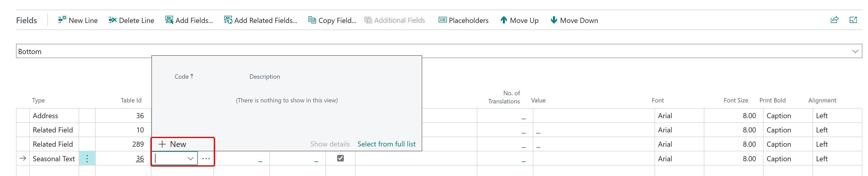Screen dimensions: 868x176
Task: Click the New Line toolbar icon
Action: coord(62,20)
